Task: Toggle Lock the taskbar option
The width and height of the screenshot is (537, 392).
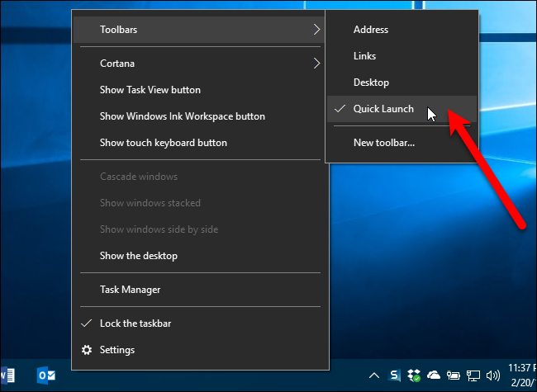Action: click(135, 324)
